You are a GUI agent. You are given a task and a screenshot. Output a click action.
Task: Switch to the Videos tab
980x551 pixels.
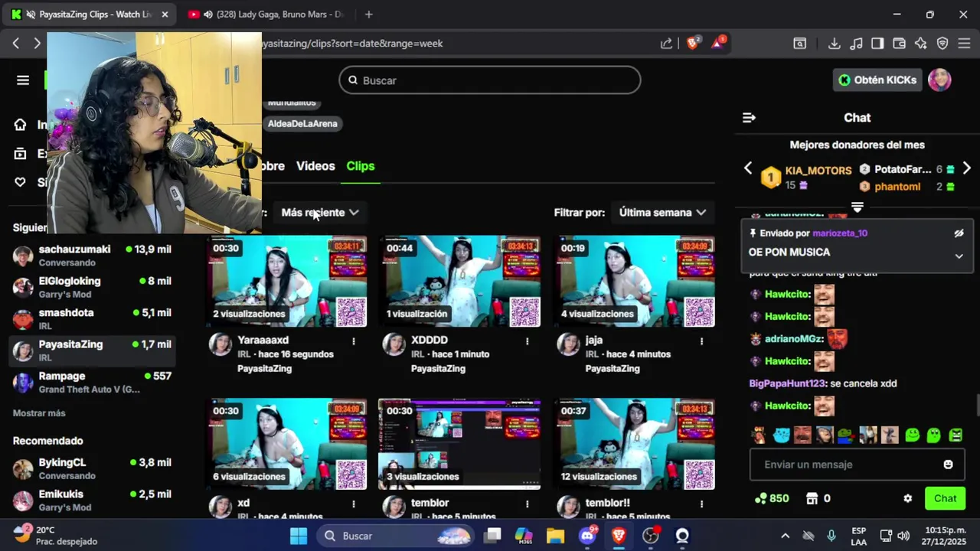315,166
